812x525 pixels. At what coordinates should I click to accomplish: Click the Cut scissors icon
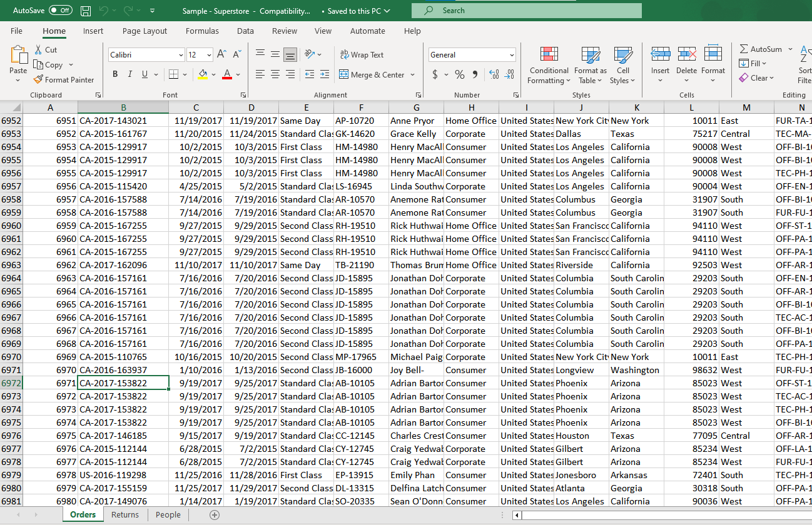(x=38, y=49)
